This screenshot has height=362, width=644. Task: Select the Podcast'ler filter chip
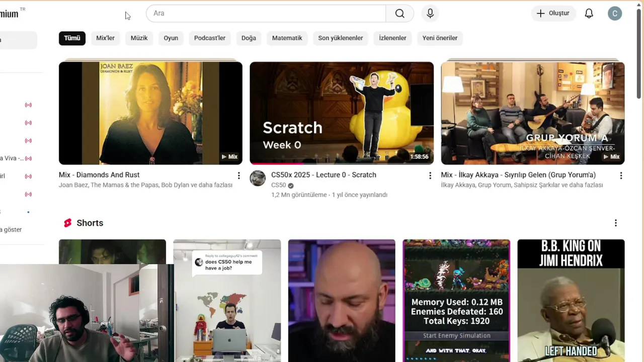210,38
